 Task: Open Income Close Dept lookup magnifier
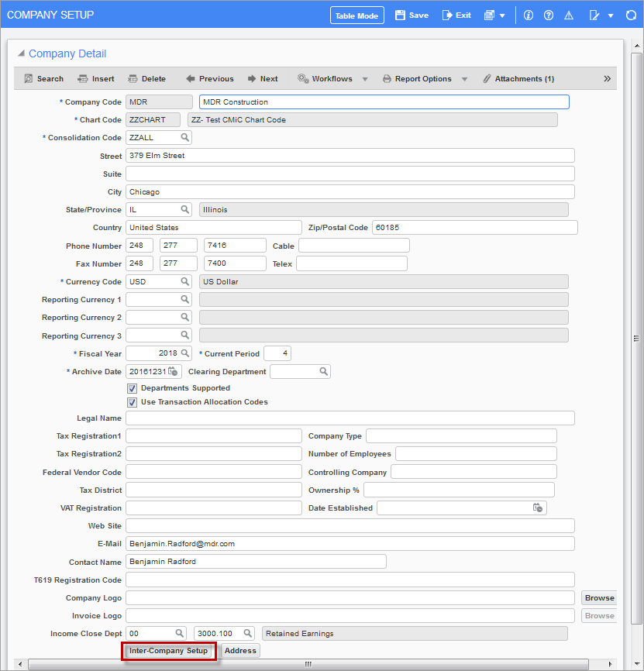click(180, 633)
